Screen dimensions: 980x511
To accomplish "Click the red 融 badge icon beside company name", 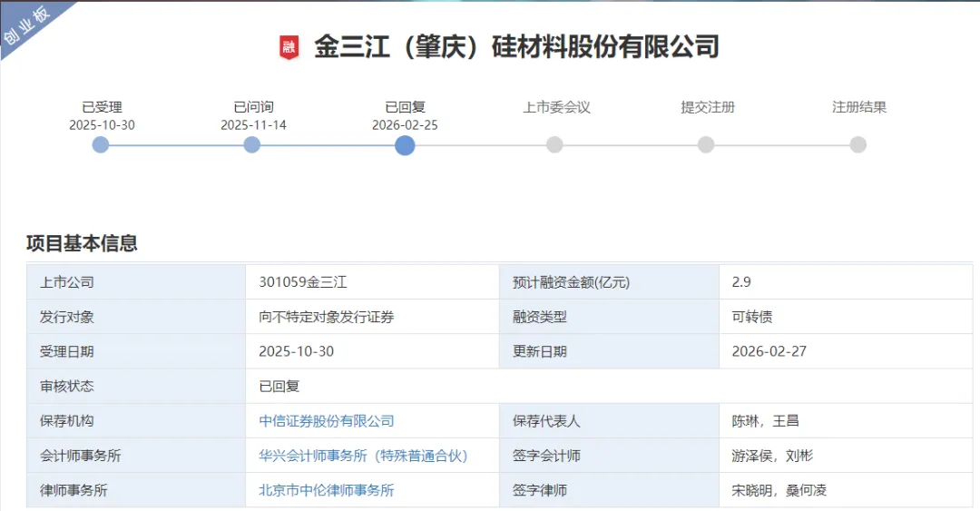I will [x=289, y=47].
